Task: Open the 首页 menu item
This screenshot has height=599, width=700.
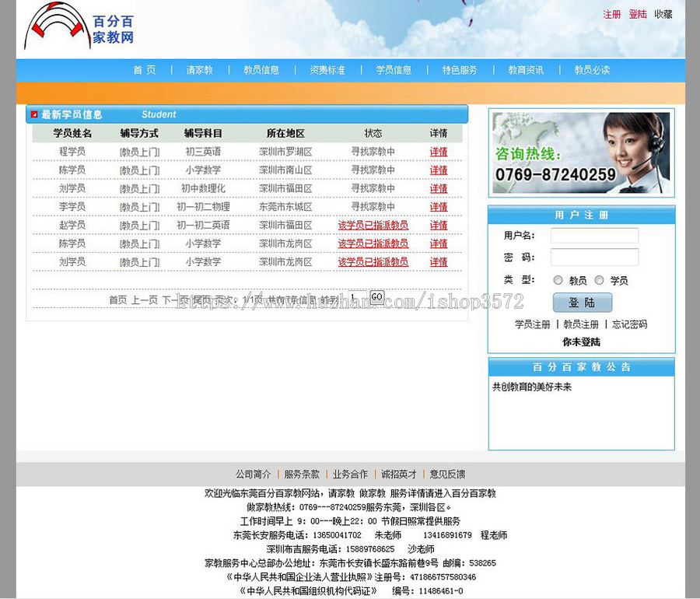Action: click(143, 69)
